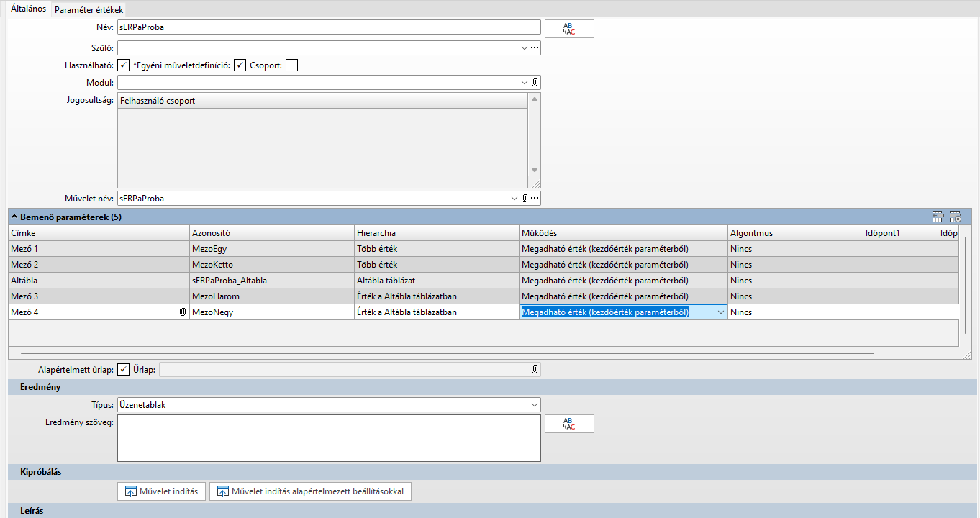Enable the Csoport checkbox
The height and width of the screenshot is (518, 980).
point(291,65)
